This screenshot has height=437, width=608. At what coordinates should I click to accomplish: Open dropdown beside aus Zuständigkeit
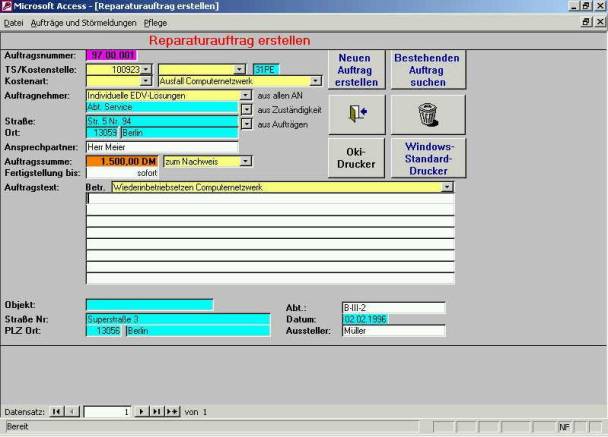246,110
